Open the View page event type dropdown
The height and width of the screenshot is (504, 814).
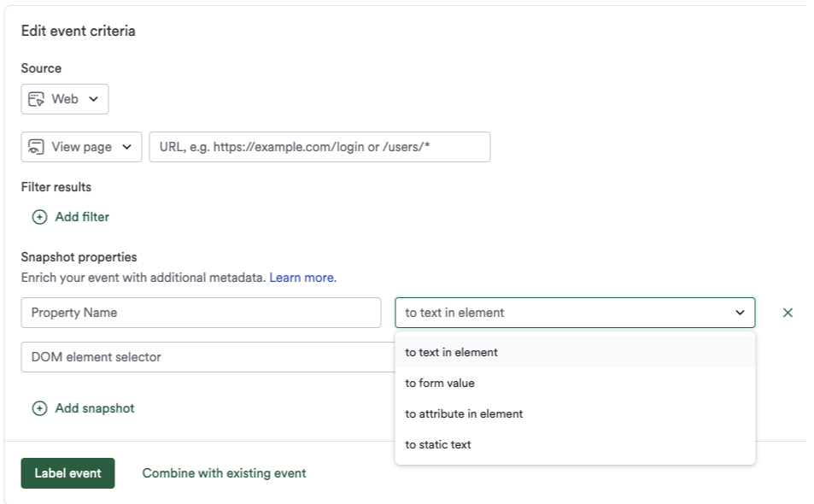click(x=81, y=147)
